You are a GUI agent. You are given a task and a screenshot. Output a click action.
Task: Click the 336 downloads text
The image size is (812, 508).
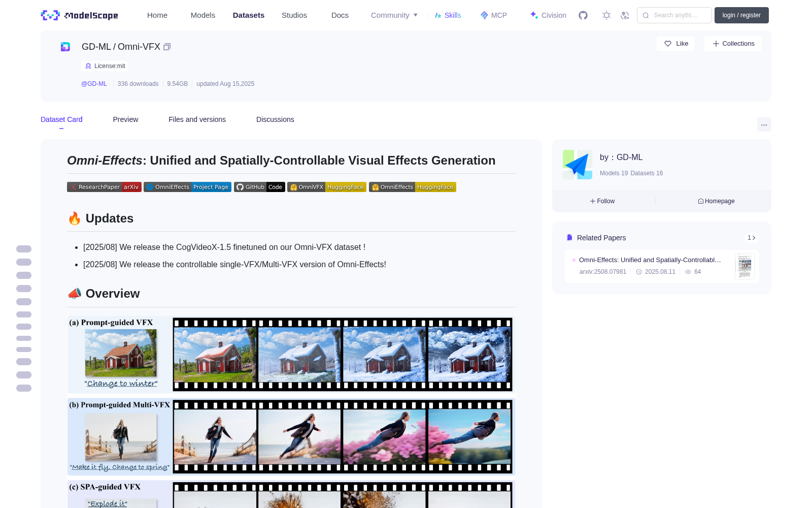(x=138, y=84)
